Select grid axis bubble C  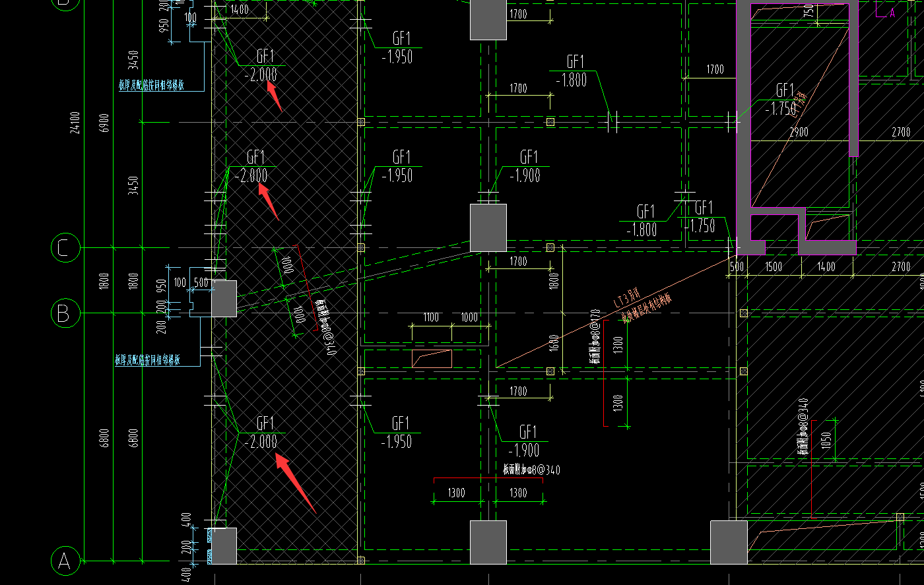64,248
